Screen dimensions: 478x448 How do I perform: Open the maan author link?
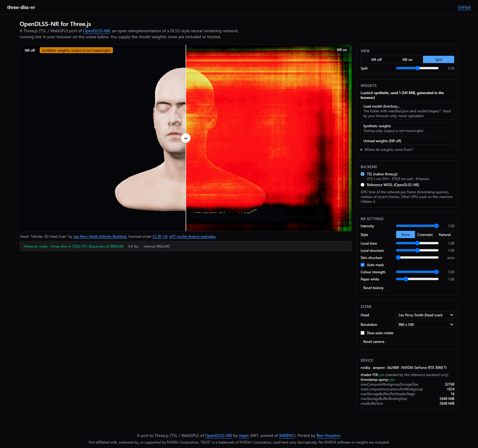244,436
